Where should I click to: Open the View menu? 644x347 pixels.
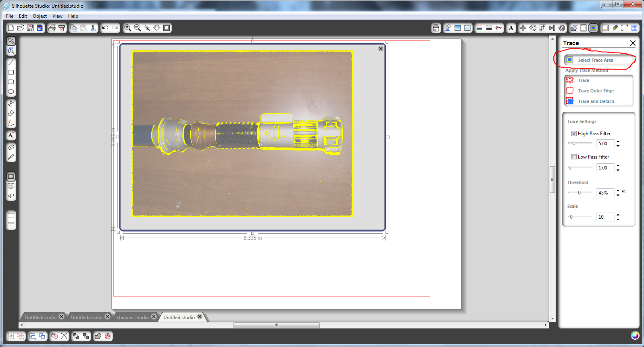click(x=57, y=16)
